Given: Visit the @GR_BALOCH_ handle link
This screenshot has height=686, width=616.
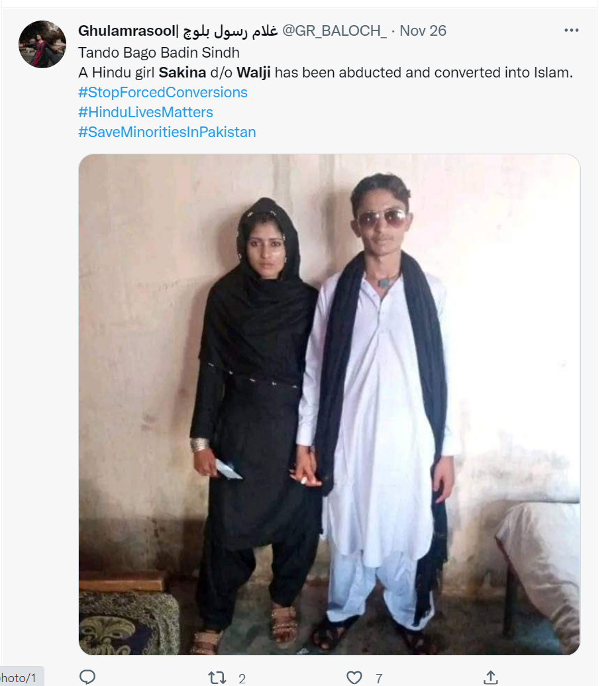Looking at the screenshot, I should tap(334, 30).
